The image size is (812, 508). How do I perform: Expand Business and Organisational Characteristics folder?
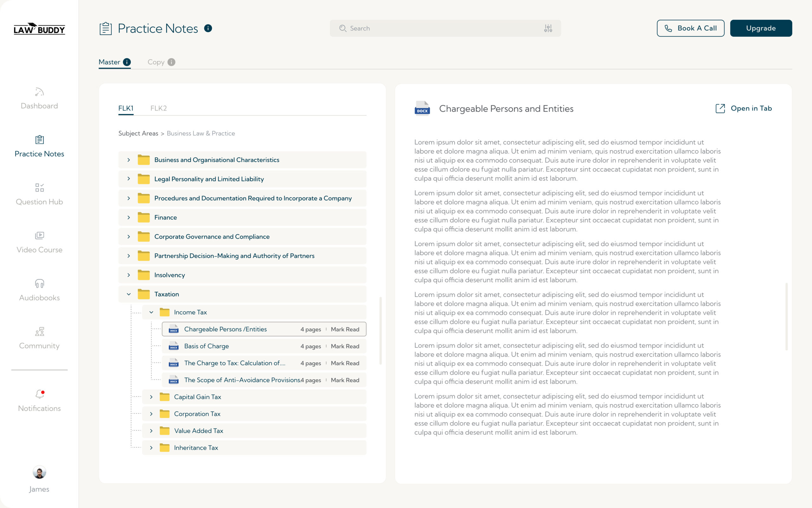click(128, 160)
